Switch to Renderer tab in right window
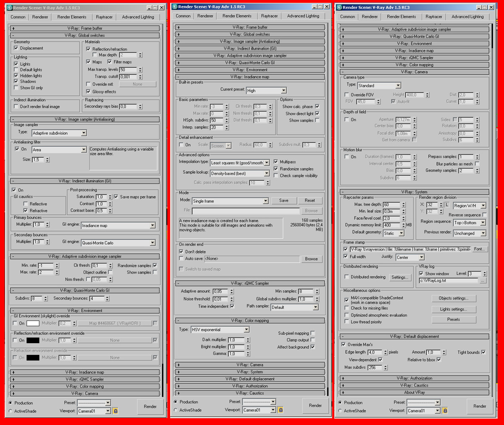The height and width of the screenshot is (425, 504). [370, 17]
